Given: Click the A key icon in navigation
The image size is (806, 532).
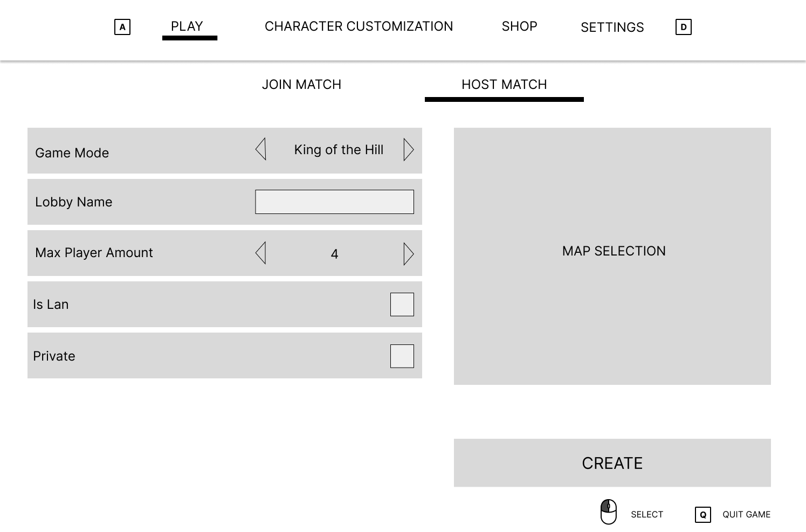Looking at the screenshot, I should click(122, 27).
